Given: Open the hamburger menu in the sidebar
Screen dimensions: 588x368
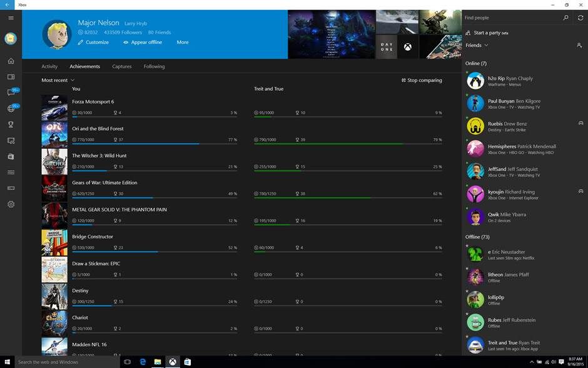Looking at the screenshot, I should coord(11,18).
